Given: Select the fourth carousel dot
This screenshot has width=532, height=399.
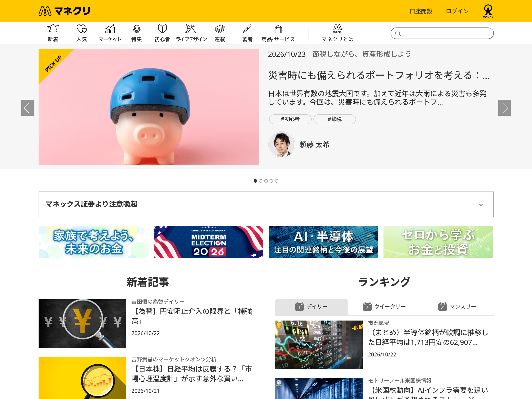Looking at the screenshot, I should coord(271,181).
